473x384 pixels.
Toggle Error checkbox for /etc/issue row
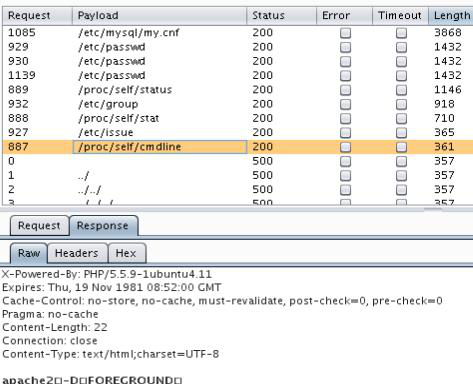pyautogui.click(x=345, y=133)
